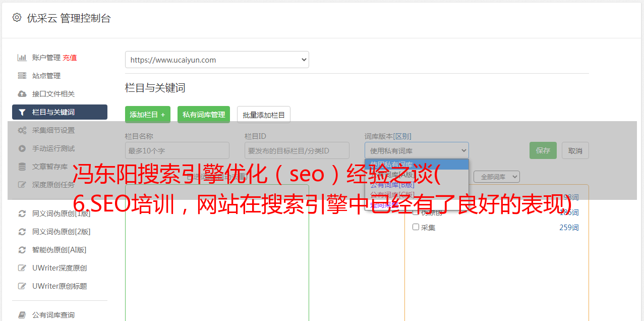Click the 259词 count for 采集
The image size is (644, 321).
(569, 228)
